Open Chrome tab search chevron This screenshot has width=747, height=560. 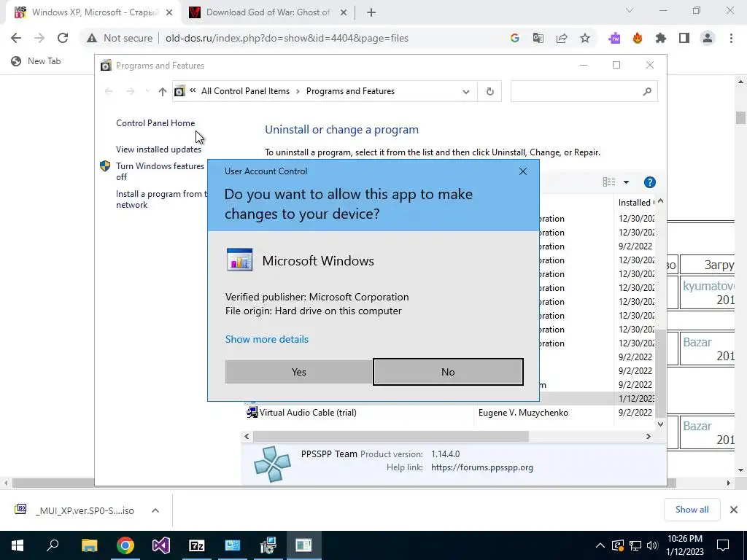(629, 10)
